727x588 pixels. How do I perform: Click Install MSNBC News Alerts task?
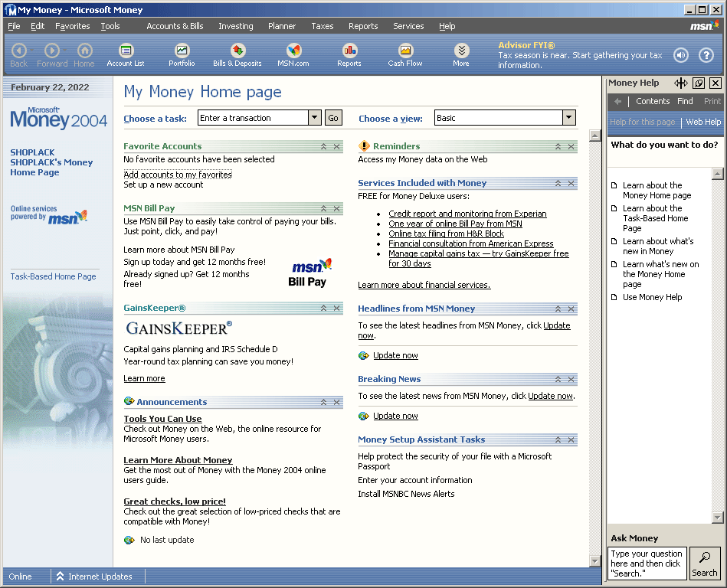(406, 494)
